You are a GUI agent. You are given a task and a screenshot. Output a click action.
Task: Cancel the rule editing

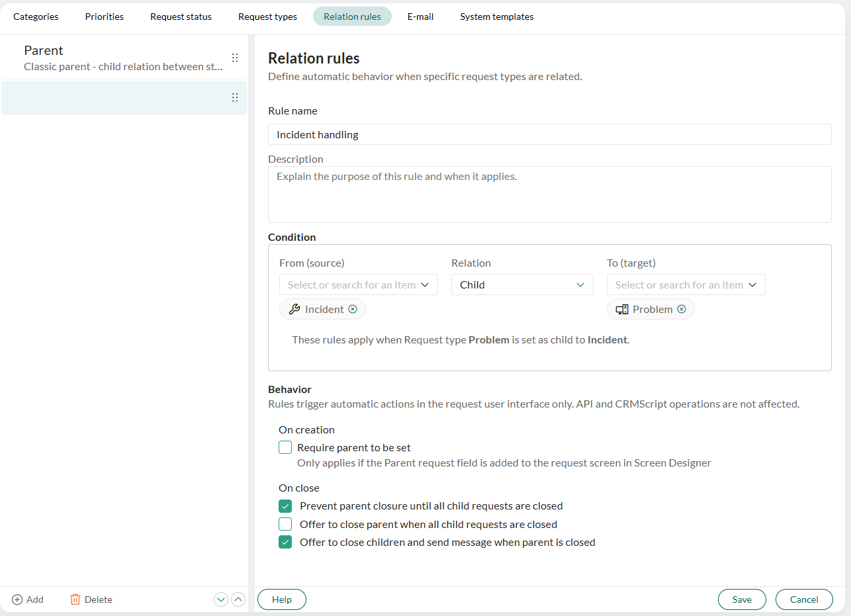(x=804, y=599)
